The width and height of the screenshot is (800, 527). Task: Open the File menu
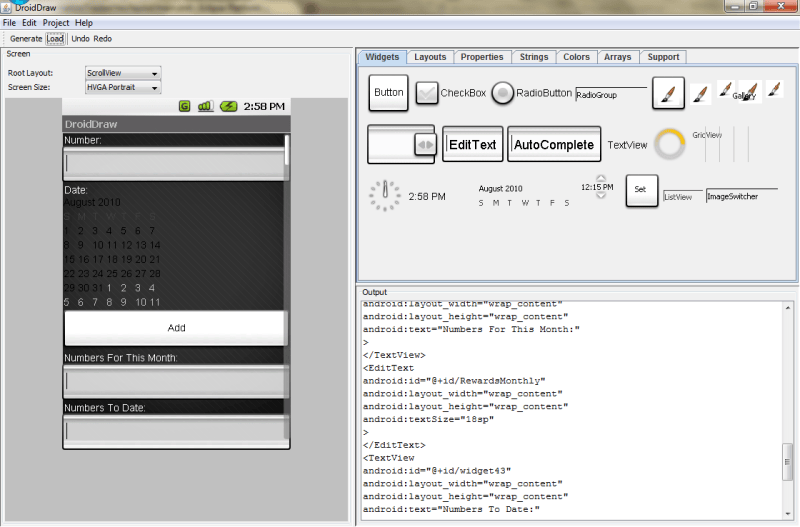click(x=9, y=23)
